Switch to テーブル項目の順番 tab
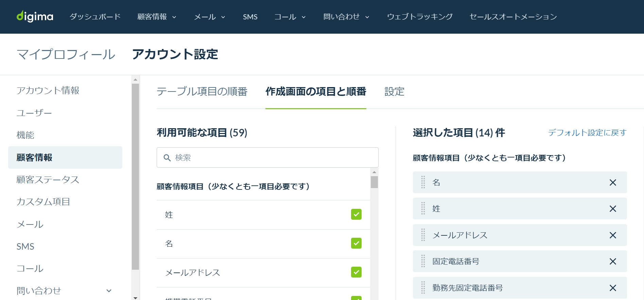The width and height of the screenshot is (644, 300). (202, 91)
